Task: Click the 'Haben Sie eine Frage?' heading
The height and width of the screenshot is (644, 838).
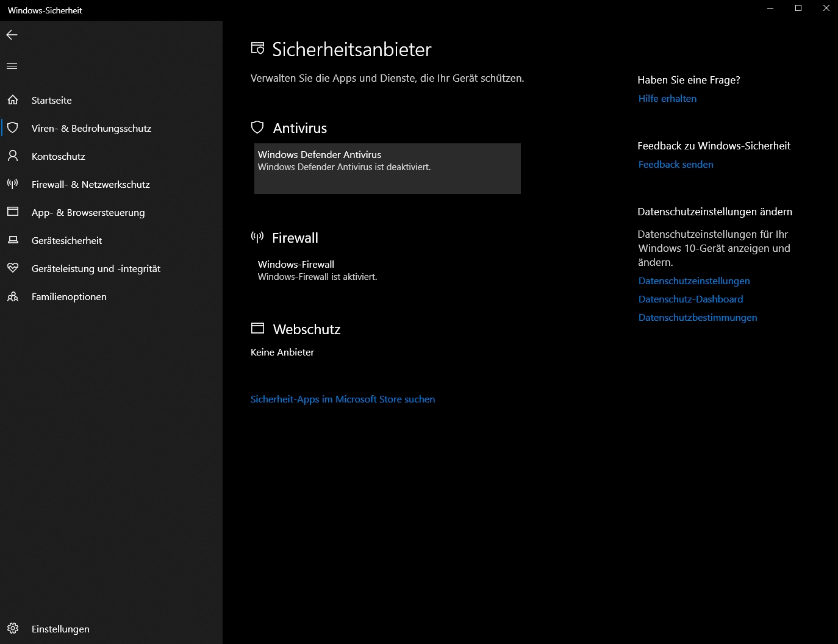Action: pyautogui.click(x=689, y=80)
